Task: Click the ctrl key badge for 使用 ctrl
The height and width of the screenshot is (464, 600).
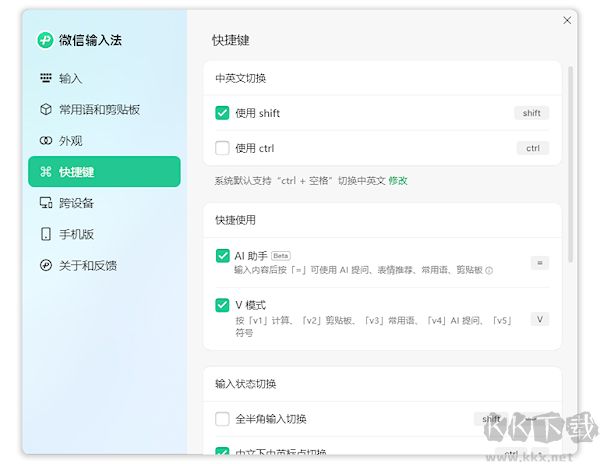Action: click(533, 148)
